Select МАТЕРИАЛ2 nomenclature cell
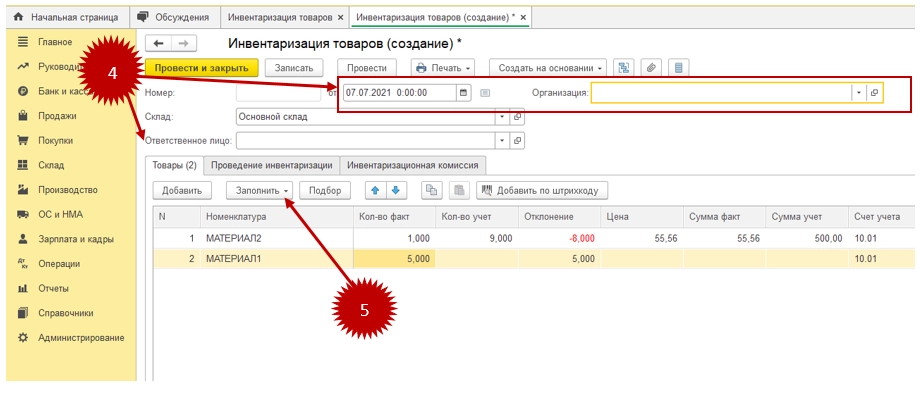The height and width of the screenshot is (393, 920). pos(276,238)
